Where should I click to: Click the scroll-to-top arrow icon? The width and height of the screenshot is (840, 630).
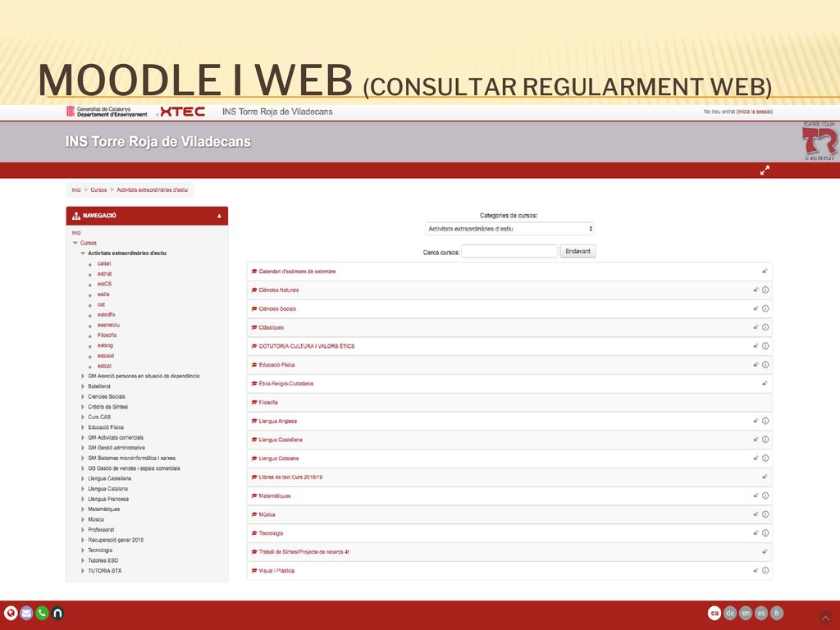click(825, 619)
